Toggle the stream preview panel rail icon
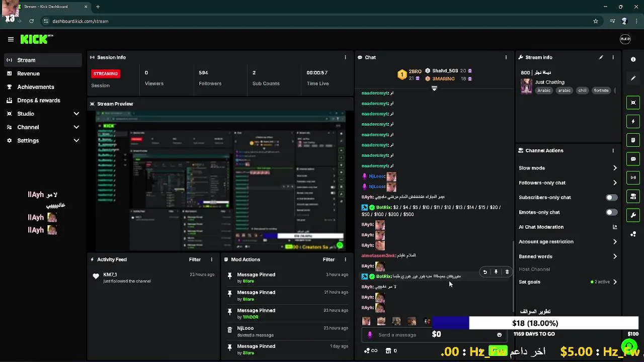Image resolution: width=644 pixels, height=362 pixels. tap(633, 103)
